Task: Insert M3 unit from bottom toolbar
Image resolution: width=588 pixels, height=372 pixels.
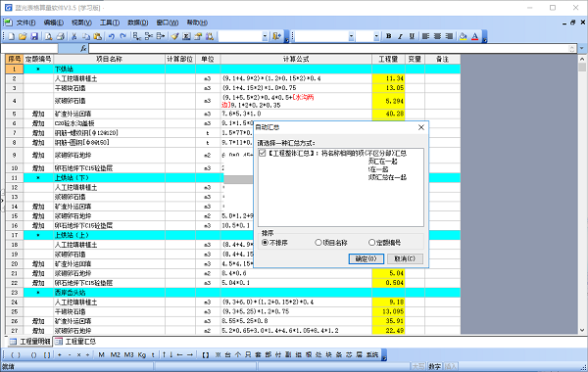Action: 128,354
